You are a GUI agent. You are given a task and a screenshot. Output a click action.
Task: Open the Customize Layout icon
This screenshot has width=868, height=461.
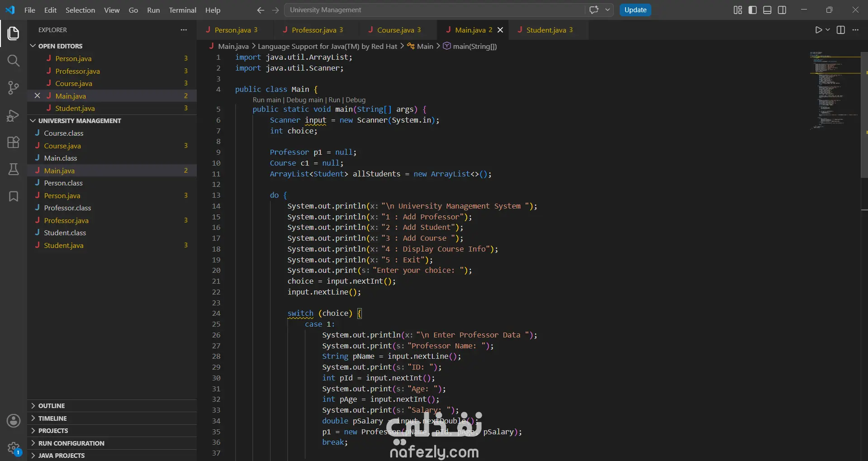pyautogui.click(x=738, y=10)
